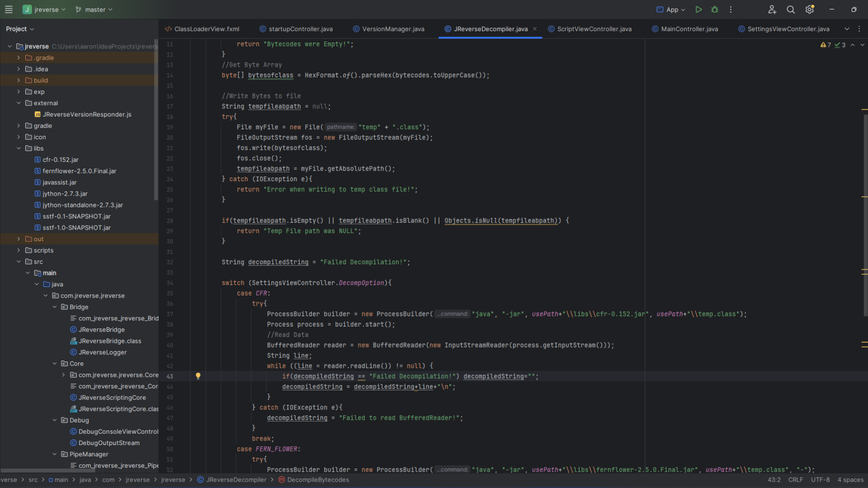Switch to VersionManager.java tab
Screen dimensions: 868x488
coord(393,29)
